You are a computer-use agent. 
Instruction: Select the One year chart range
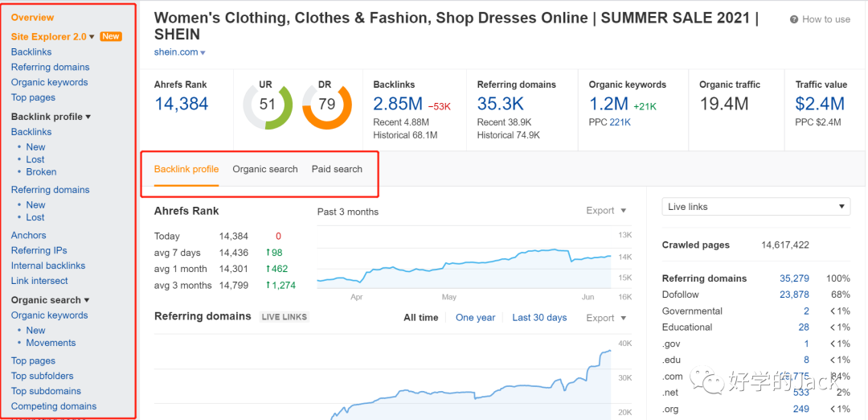(475, 318)
